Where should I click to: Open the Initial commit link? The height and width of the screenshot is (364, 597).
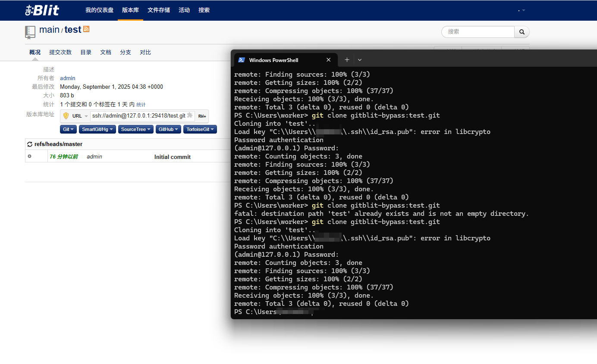click(172, 157)
